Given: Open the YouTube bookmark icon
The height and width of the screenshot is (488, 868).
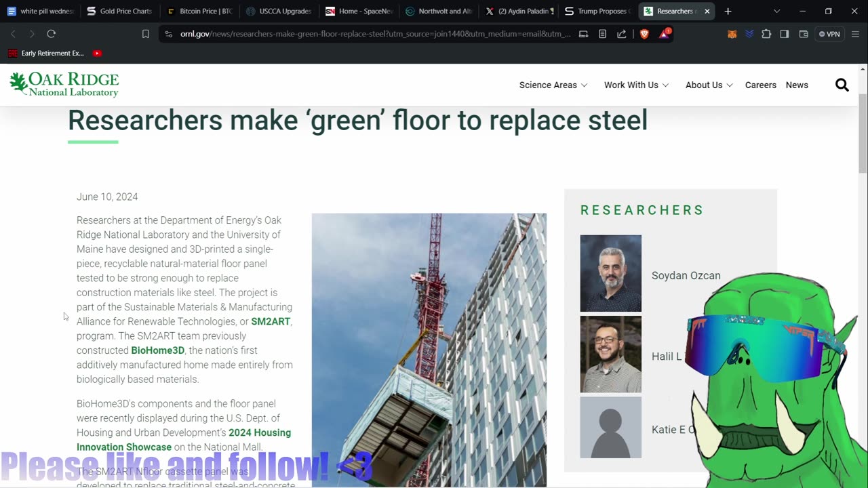Looking at the screenshot, I should coord(97,53).
